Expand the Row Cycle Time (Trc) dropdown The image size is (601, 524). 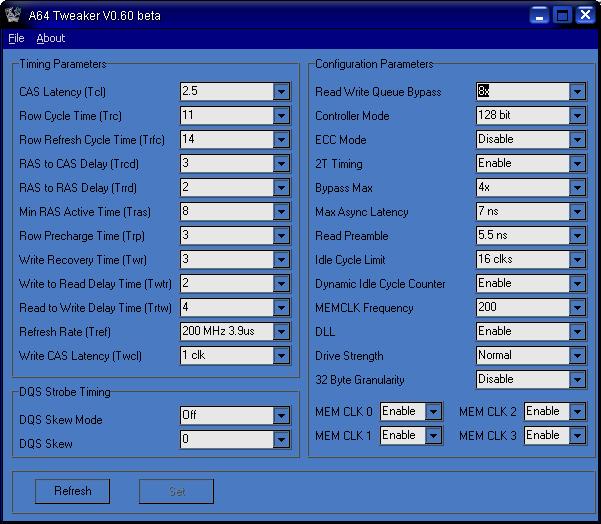(281, 116)
